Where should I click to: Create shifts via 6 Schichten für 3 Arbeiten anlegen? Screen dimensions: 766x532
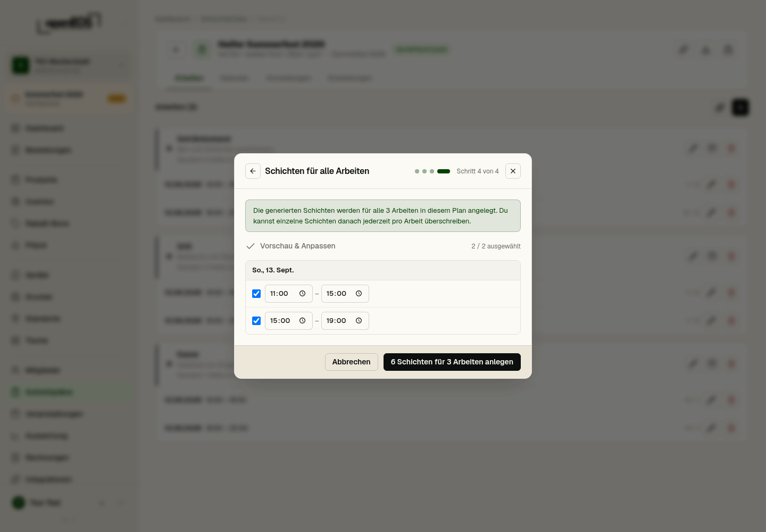tap(452, 362)
